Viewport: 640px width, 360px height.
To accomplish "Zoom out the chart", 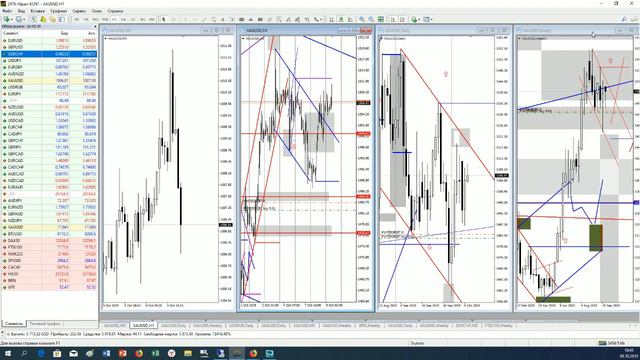I will tap(371, 19).
